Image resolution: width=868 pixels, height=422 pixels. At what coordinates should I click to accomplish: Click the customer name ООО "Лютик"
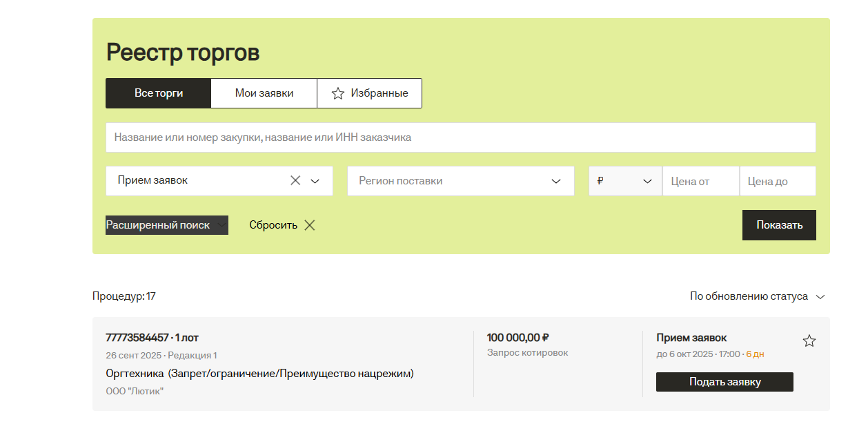click(135, 391)
